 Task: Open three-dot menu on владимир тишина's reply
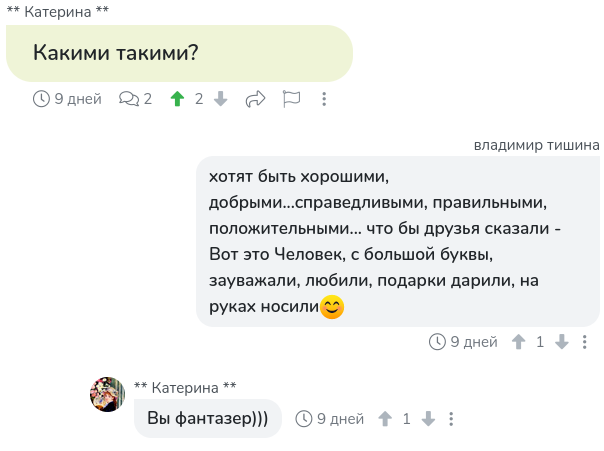pyautogui.click(x=584, y=342)
